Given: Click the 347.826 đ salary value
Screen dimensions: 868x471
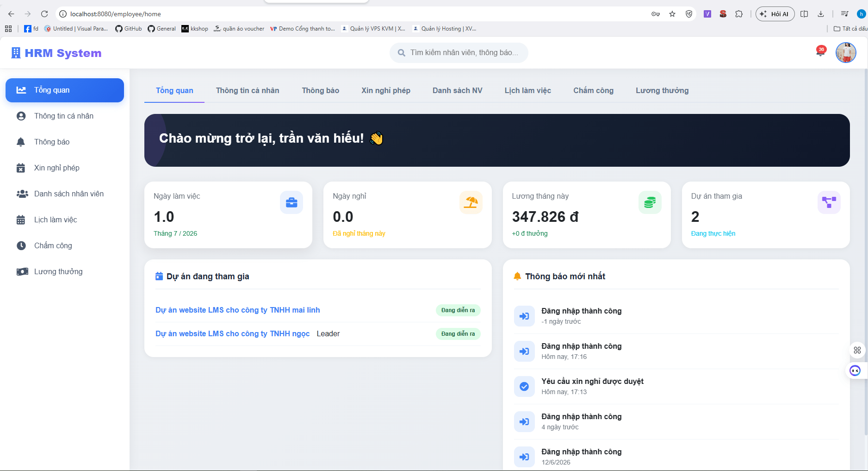Looking at the screenshot, I should [x=545, y=217].
